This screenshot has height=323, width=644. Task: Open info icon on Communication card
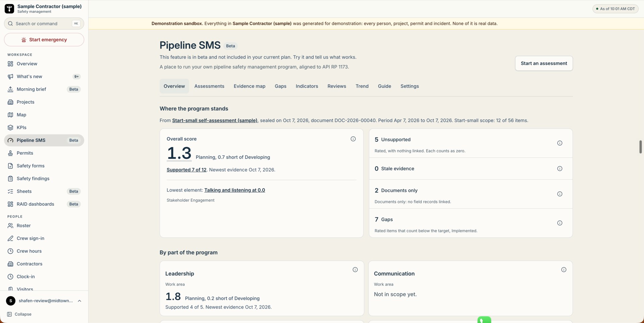pyautogui.click(x=564, y=270)
